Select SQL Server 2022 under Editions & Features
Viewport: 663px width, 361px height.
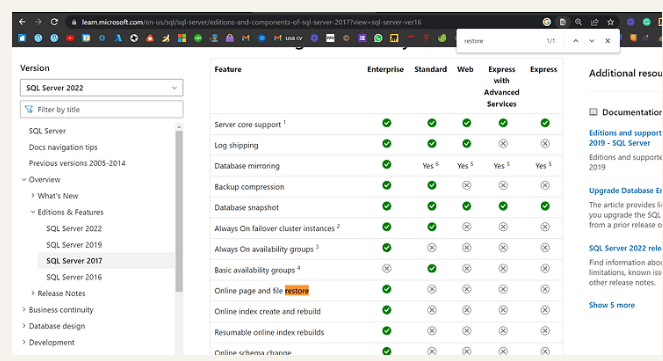tap(74, 228)
